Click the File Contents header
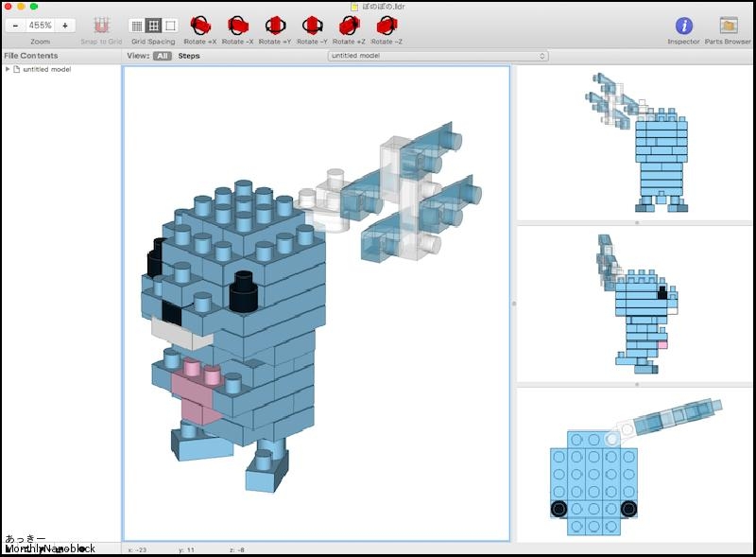The width and height of the screenshot is (756, 557). (31, 56)
